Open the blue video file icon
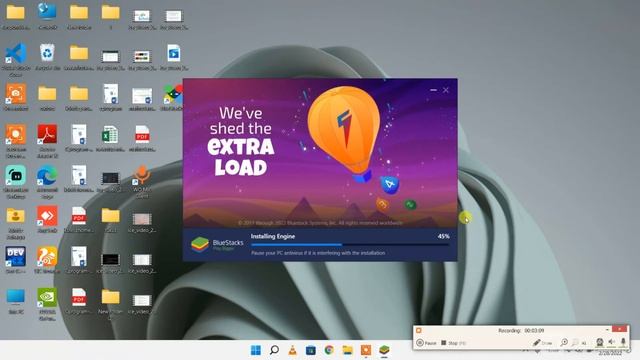The width and height of the screenshot is (640, 360). [173, 53]
